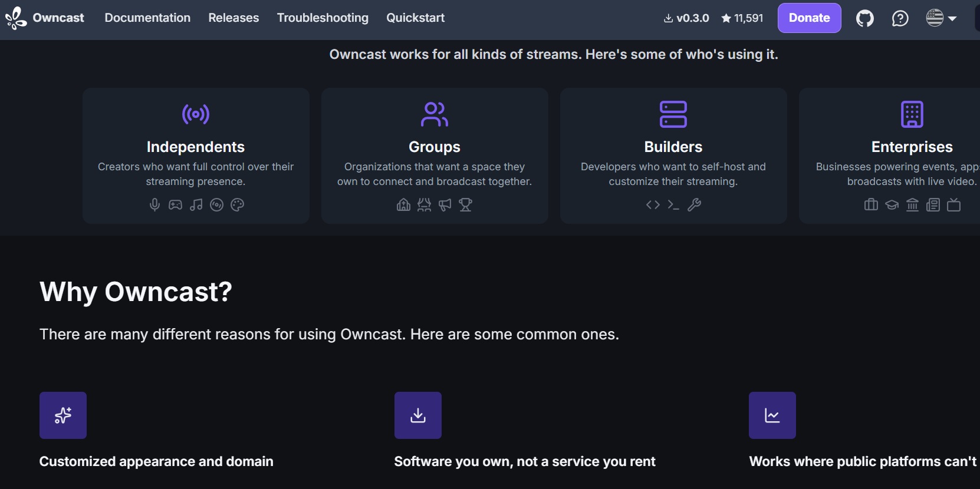Viewport: 980px width, 489px height.
Task: Open the help chat bubble icon
Action: (900, 18)
